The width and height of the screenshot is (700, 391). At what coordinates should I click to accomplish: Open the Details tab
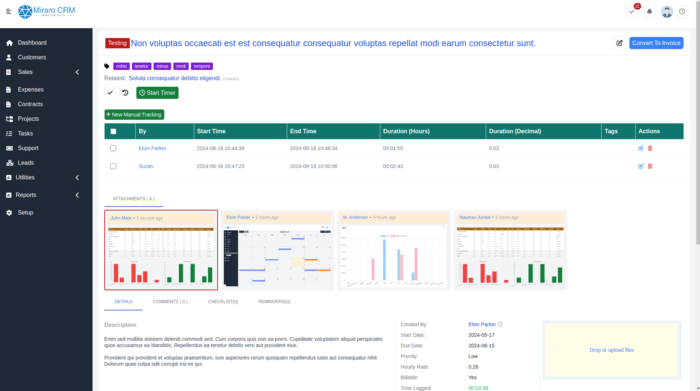[x=123, y=302]
